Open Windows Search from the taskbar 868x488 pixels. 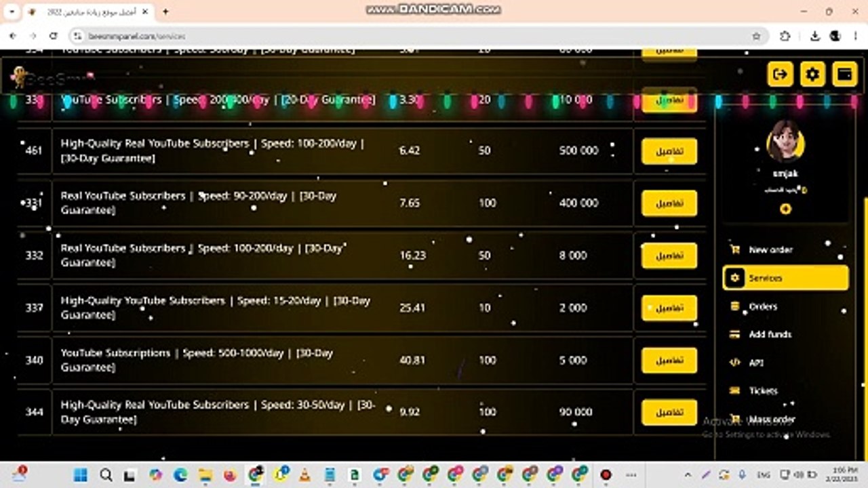tap(105, 474)
